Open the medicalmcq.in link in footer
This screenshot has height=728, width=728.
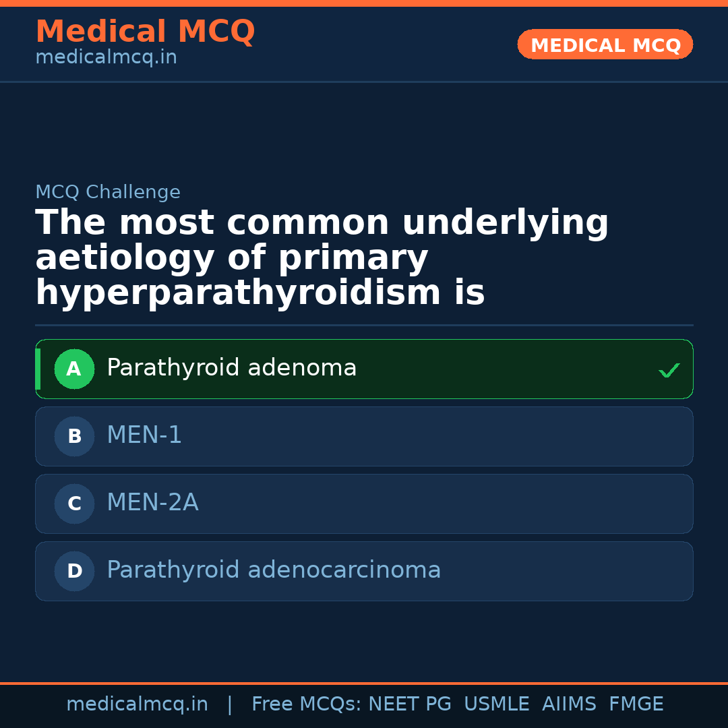137,704
